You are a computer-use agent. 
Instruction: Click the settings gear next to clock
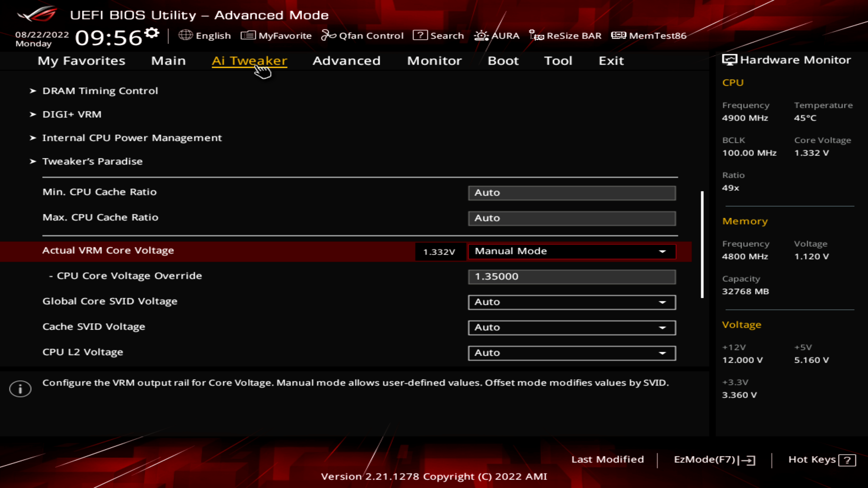point(152,33)
